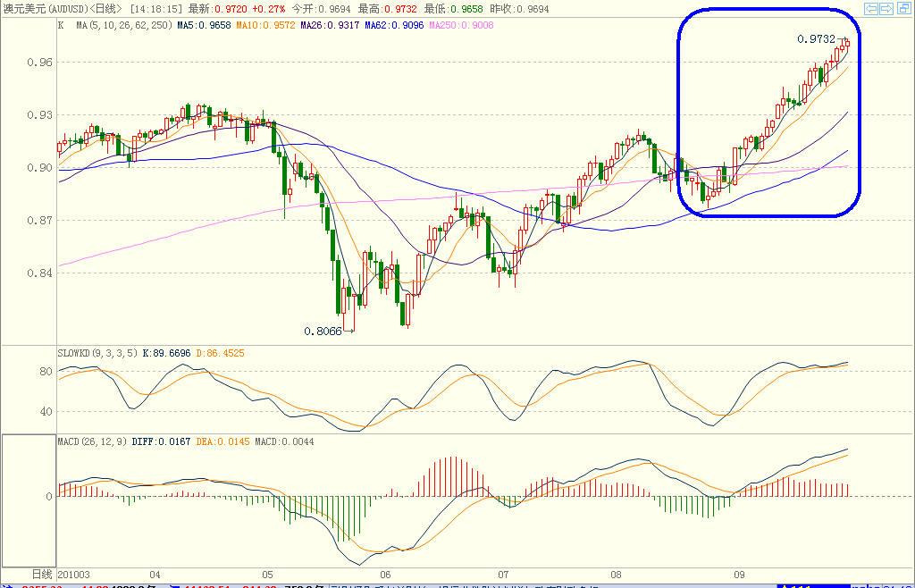Click the right arrow chart navigation icon

[x=886, y=8]
